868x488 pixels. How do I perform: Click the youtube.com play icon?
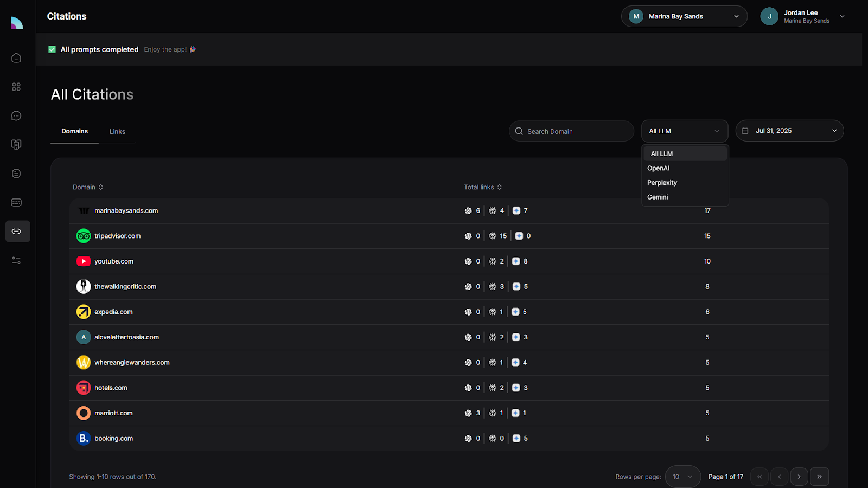(84, 261)
